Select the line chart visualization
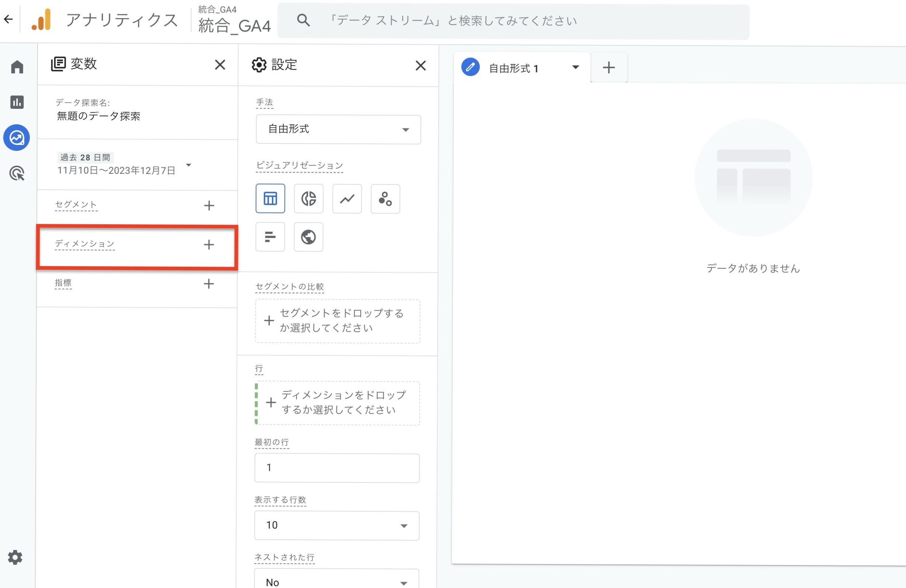Viewport: 906px width, 588px height. pos(347,199)
